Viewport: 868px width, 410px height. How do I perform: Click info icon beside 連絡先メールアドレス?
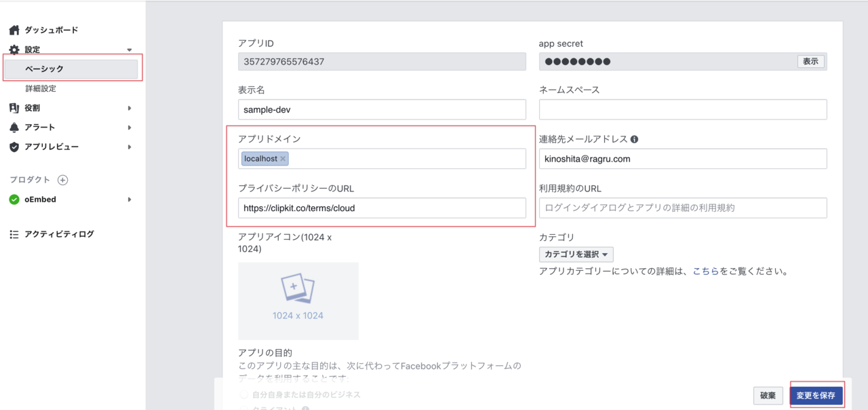coord(634,139)
